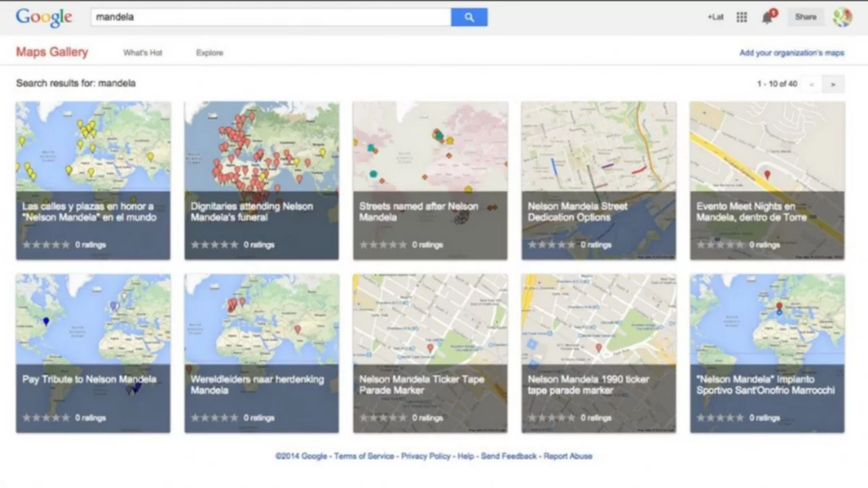
Task: Click Report Abuse footer link
Action: pyautogui.click(x=568, y=456)
